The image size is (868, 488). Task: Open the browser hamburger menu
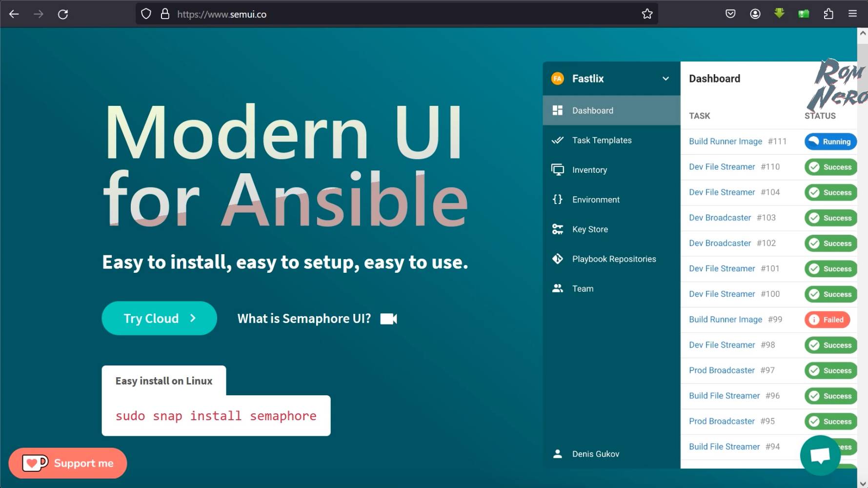pos(852,14)
